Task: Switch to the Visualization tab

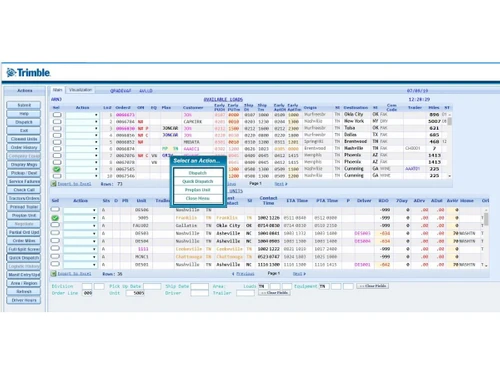Action: click(80, 90)
